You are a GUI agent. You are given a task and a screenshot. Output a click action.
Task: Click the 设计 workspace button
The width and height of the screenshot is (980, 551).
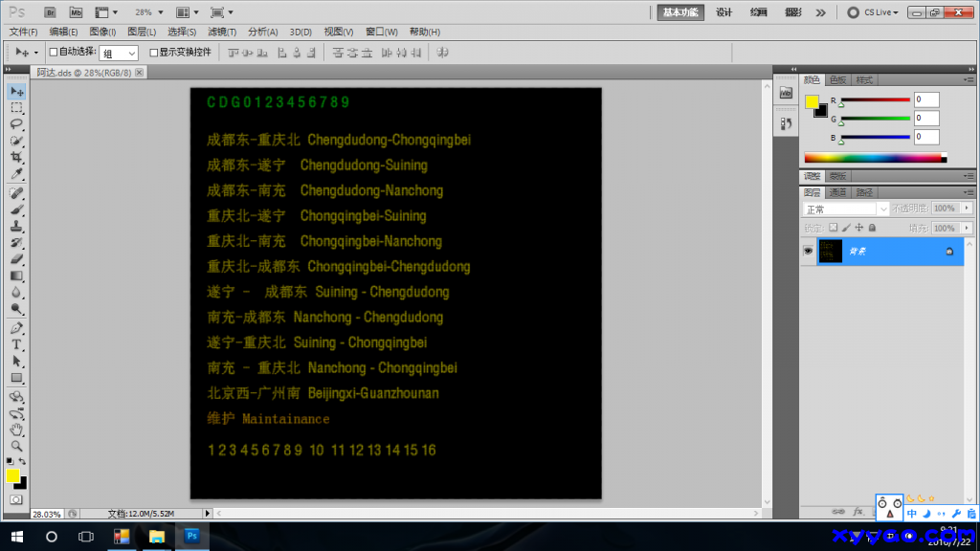[724, 12]
